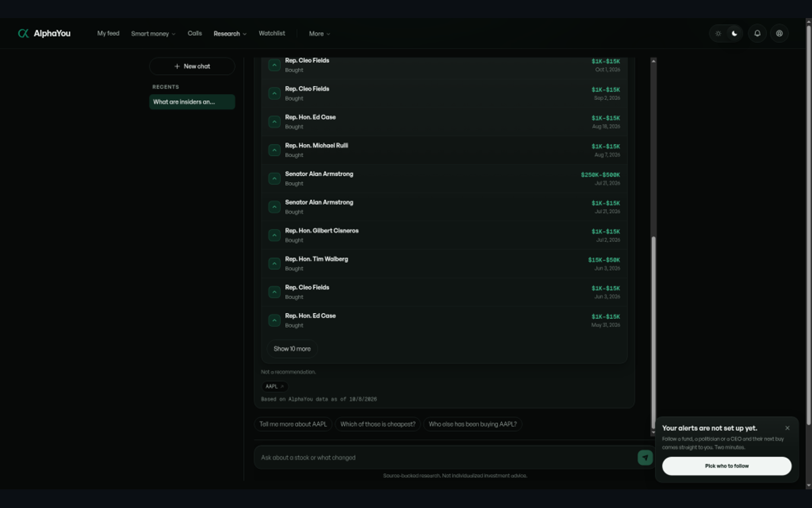Click the chevron icon beside Rep. Cleo Fields Oct 1 trade
Viewport: 812px width, 508px height.
point(274,65)
